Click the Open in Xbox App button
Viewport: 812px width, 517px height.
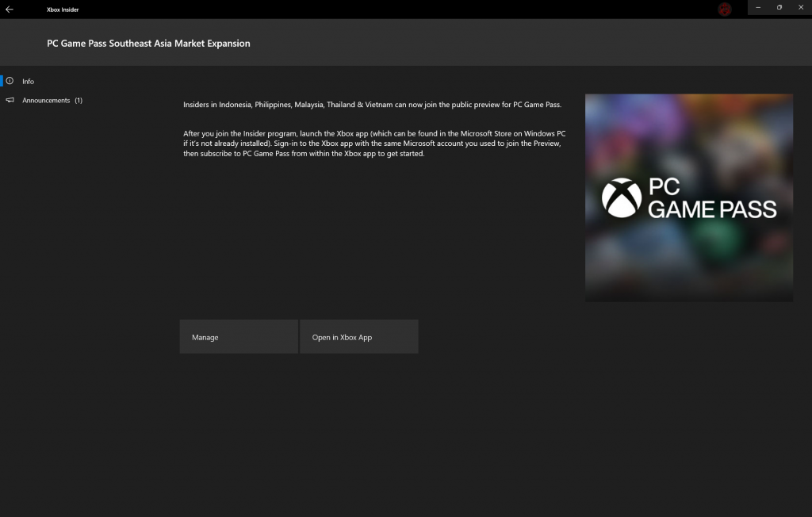click(x=358, y=337)
